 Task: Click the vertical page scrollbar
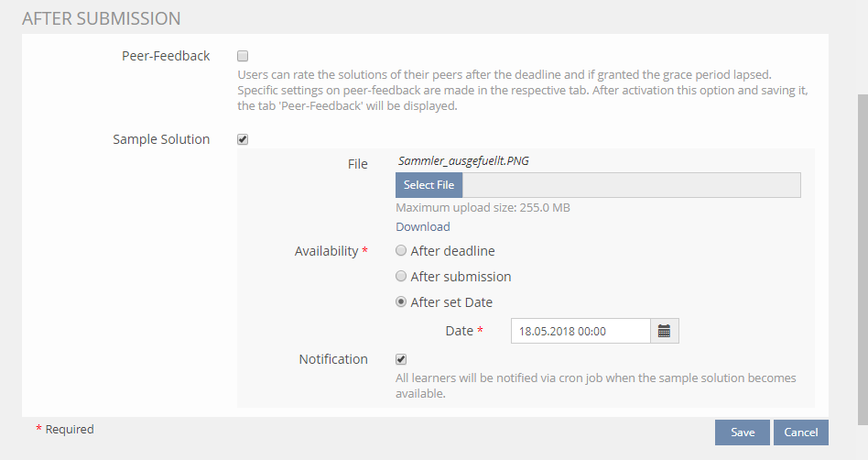point(862,257)
